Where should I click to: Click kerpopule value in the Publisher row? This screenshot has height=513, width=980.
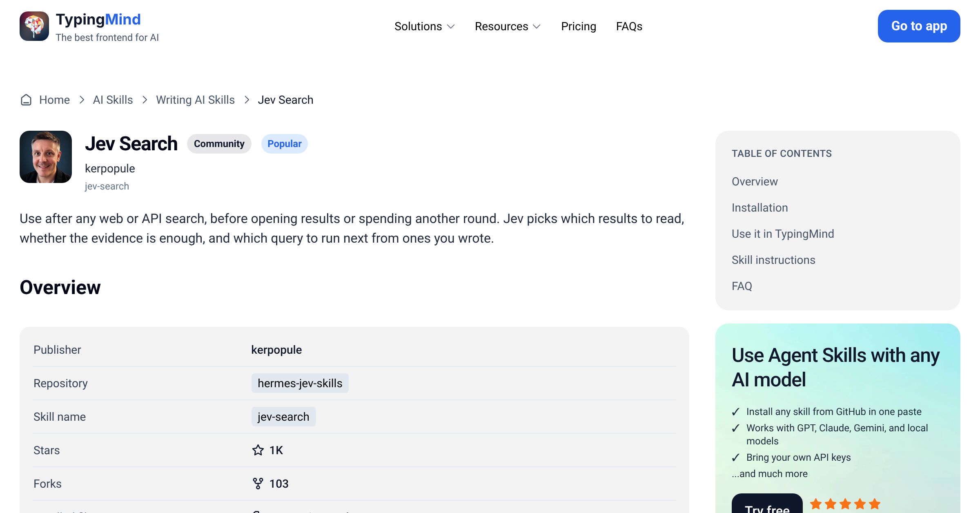276,350
